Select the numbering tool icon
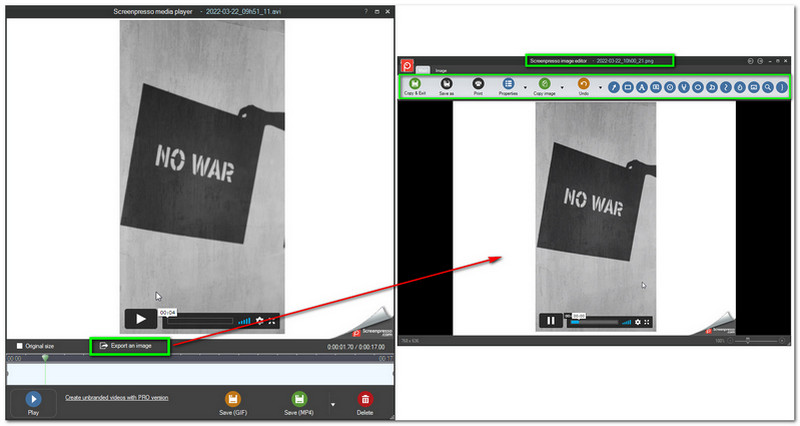The height and width of the screenshot is (426, 800). (670, 87)
